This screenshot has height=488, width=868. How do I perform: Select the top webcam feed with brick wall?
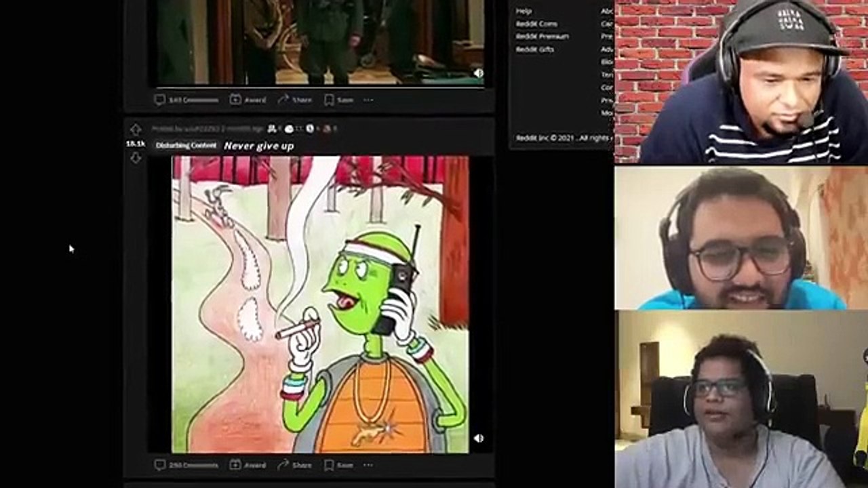click(x=741, y=81)
